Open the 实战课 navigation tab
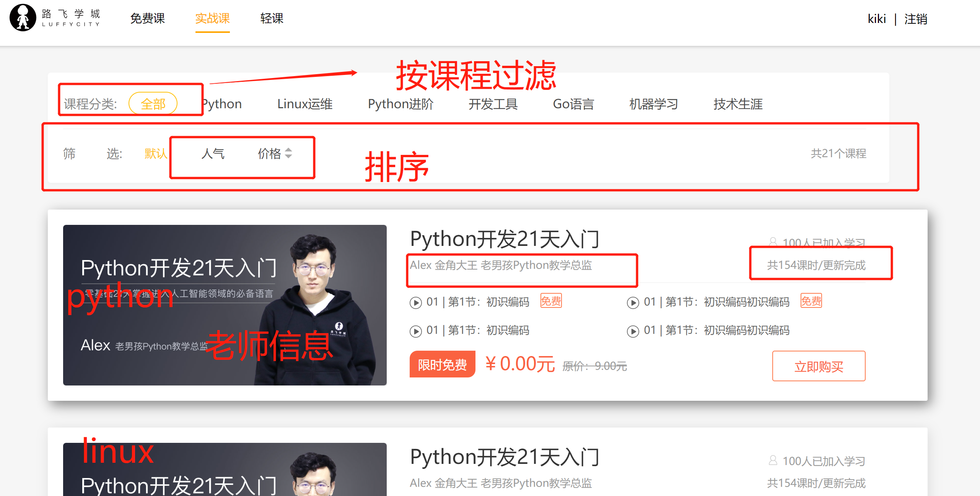980x496 pixels. pos(212,18)
